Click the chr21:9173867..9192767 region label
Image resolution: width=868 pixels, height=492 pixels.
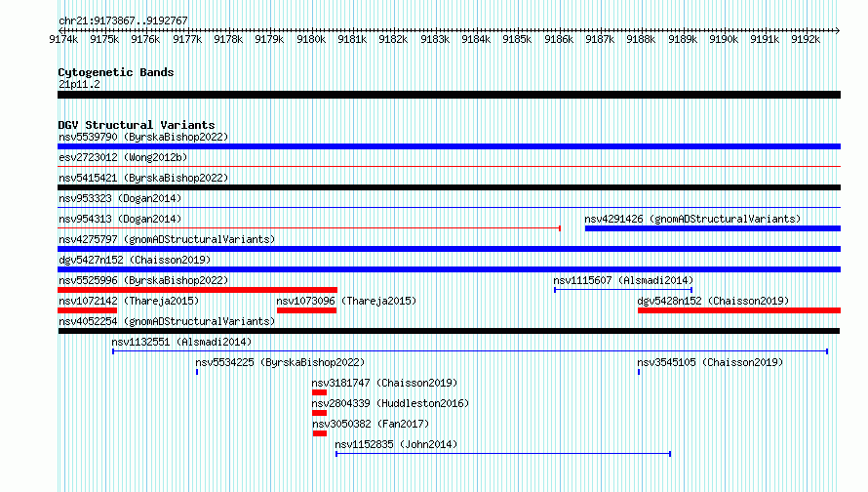point(123,20)
